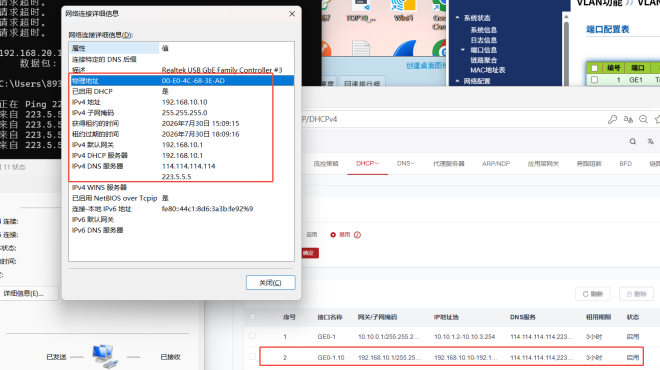660x370 pixels.
Task: Close the 网络连接详细信息 dialog with X
Action: [292, 14]
